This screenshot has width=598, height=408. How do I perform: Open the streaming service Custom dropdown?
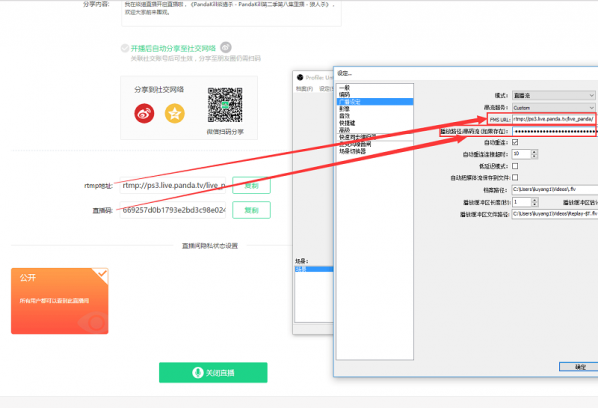pos(553,108)
